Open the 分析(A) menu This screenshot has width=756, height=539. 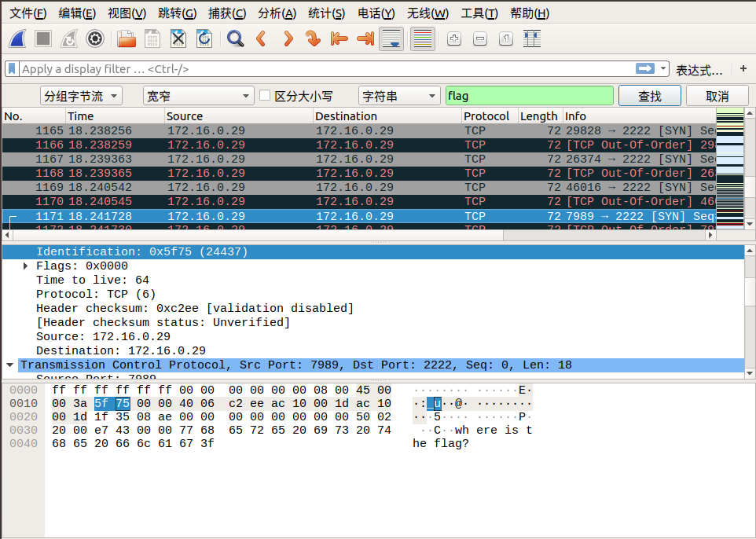click(277, 13)
